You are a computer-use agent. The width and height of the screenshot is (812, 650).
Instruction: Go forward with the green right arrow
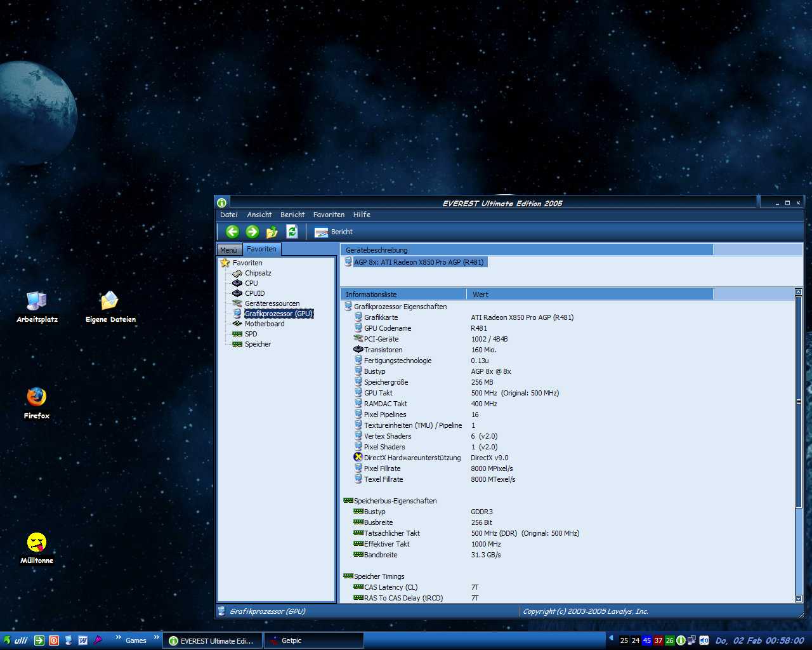(252, 232)
